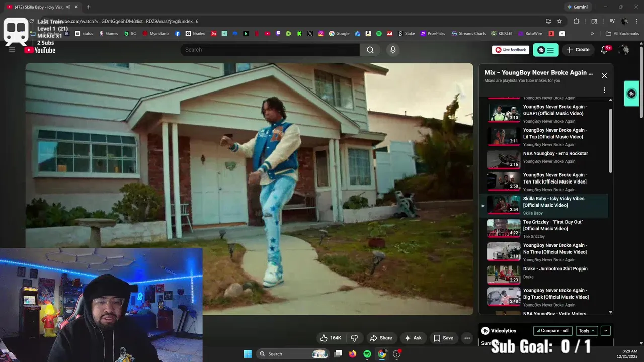The width and height of the screenshot is (644, 362).
Task: Like the video with thumbs up
Action: pos(331,338)
